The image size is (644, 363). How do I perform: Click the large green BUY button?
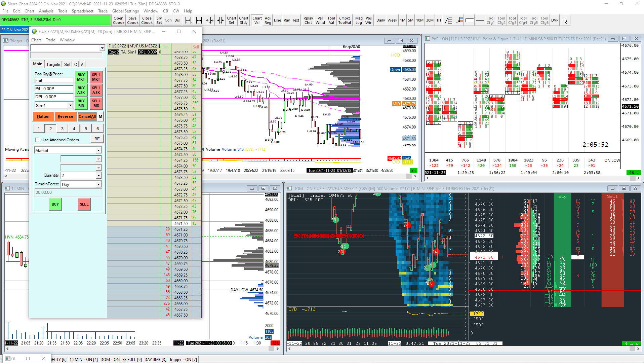point(55,205)
